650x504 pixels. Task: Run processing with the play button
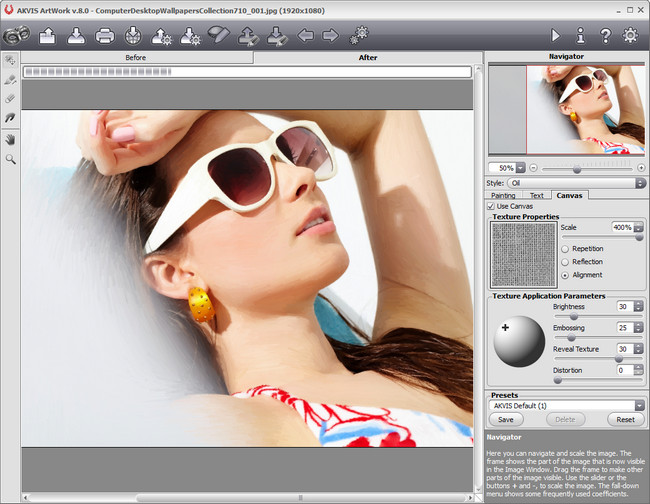tap(556, 35)
